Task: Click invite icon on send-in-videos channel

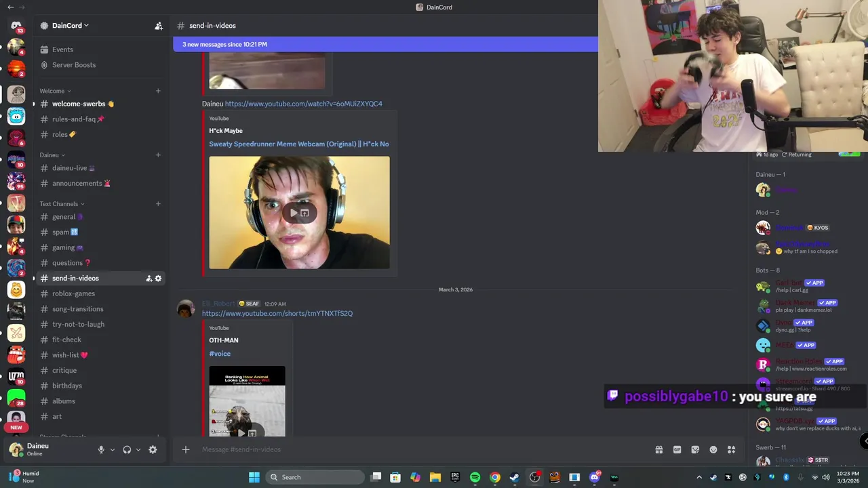Action: [x=149, y=279]
